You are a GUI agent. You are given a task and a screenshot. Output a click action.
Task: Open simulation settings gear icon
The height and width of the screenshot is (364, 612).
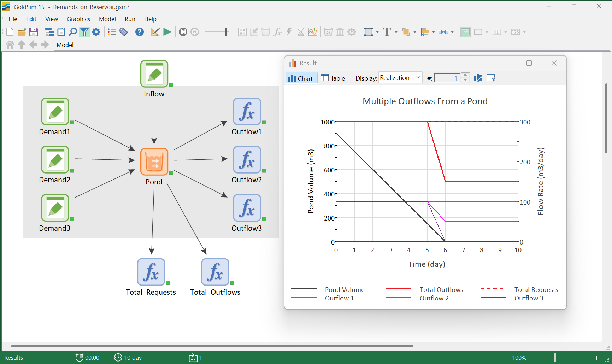(x=96, y=32)
